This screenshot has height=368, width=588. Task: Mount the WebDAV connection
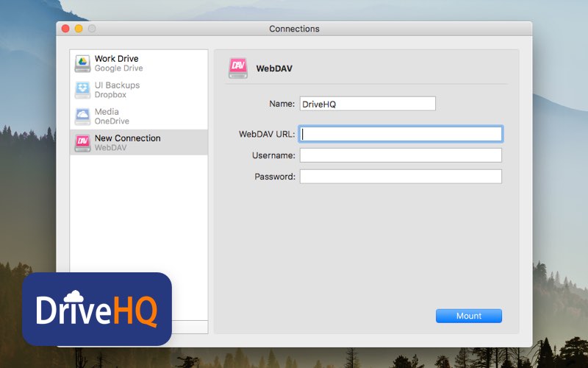point(469,316)
